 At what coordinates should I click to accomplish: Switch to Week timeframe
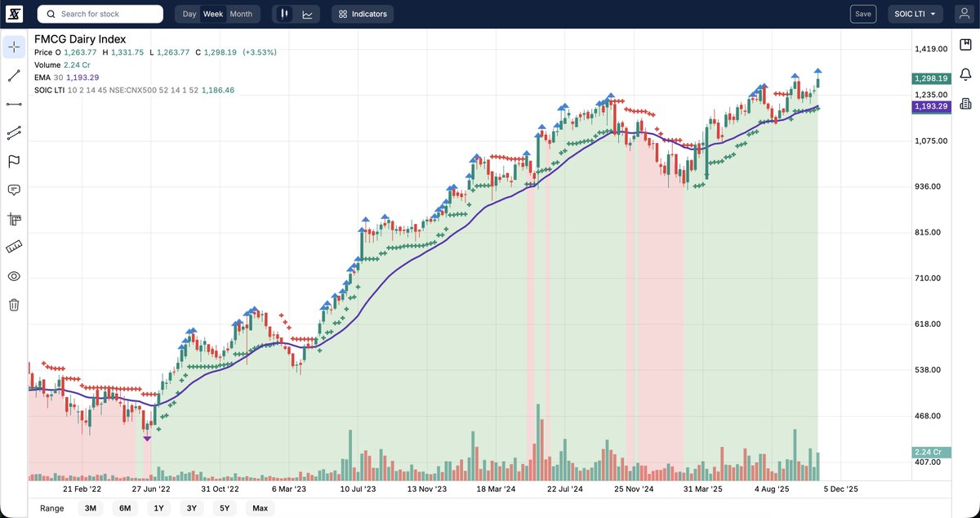213,14
